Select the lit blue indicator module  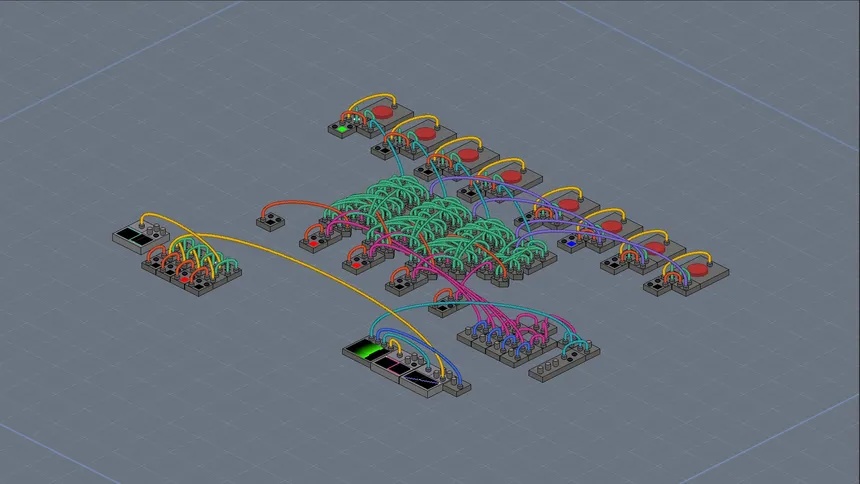[572, 244]
